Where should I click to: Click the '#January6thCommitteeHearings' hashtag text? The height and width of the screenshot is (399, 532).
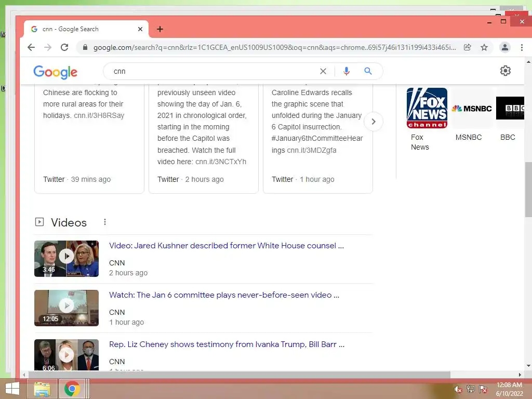pos(317,144)
